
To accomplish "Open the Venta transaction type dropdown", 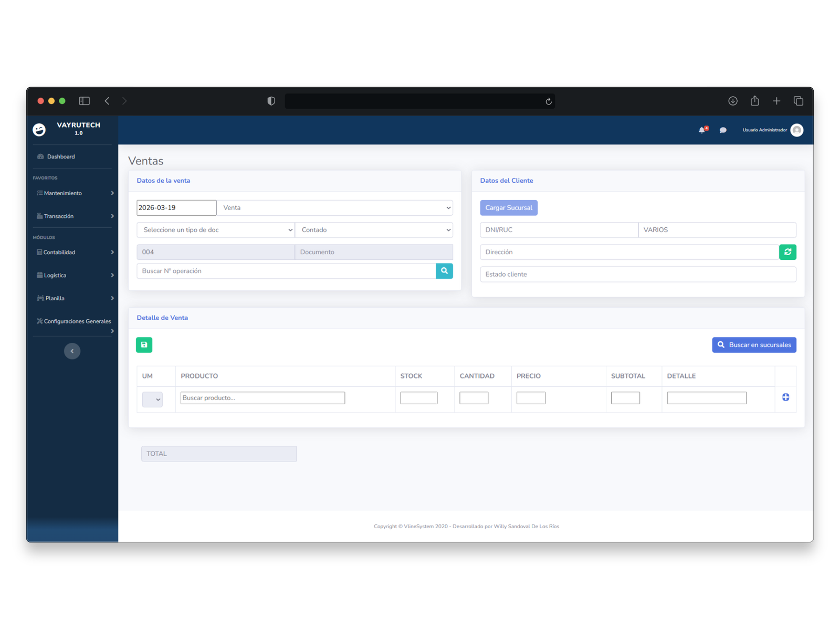I will 336,208.
